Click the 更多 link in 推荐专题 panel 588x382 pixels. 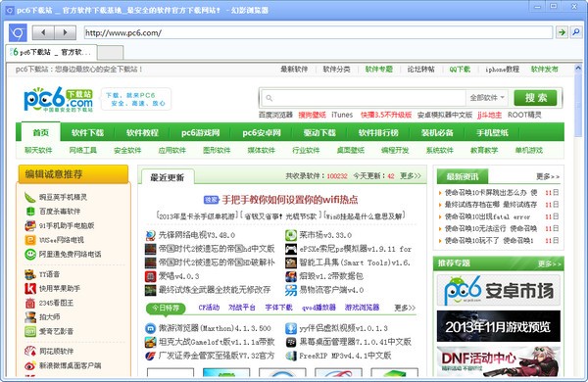pyautogui.click(x=549, y=263)
